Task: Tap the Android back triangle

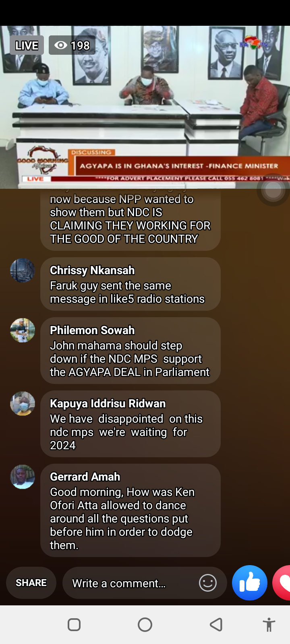Action: (x=216, y=625)
